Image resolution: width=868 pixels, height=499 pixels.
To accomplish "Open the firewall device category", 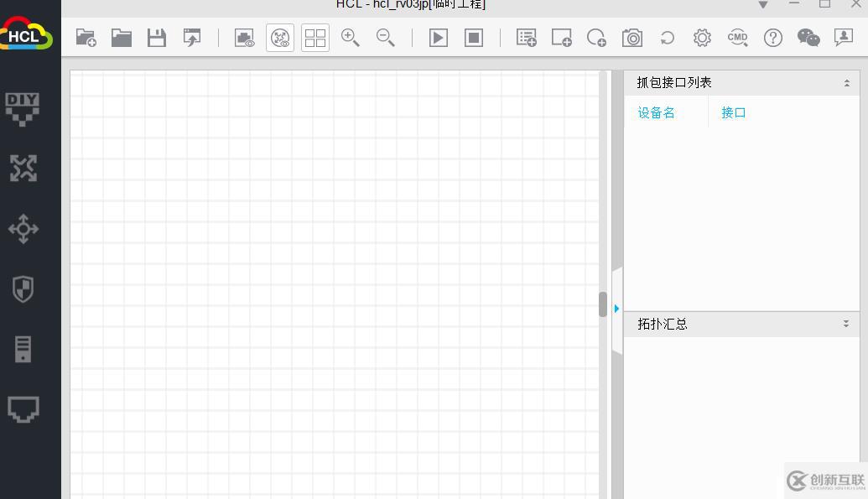I will 23,289.
